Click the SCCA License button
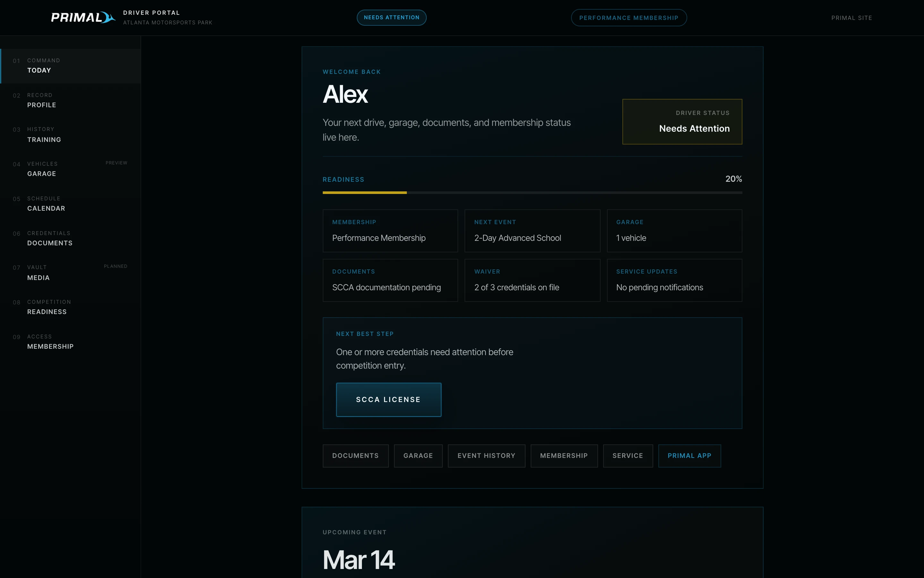The height and width of the screenshot is (578, 924). (389, 399)
